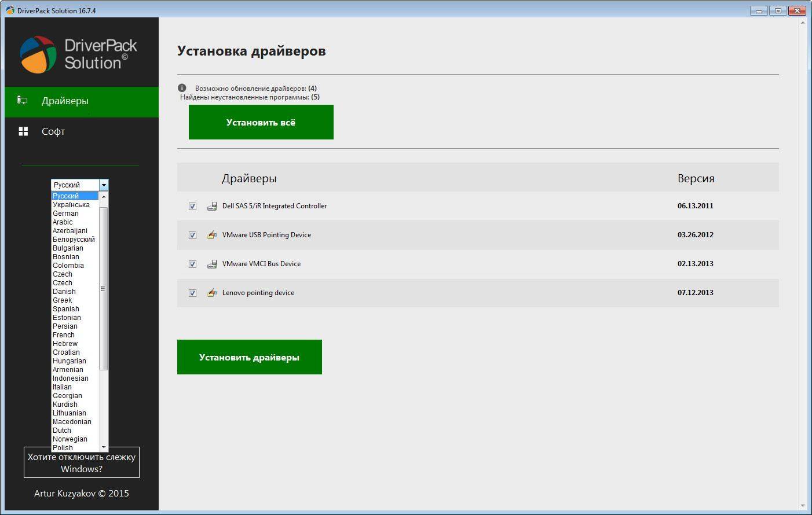Collapse the language dropdown via its arrow

click(104, 185)
